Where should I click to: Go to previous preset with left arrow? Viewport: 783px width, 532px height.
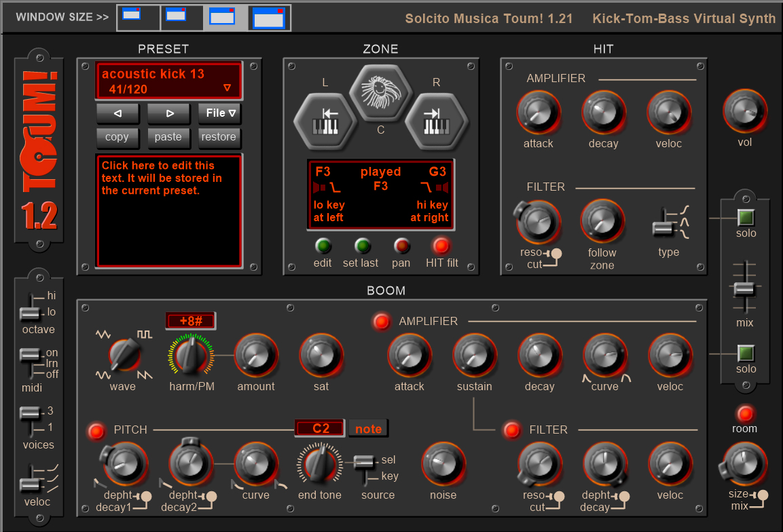[118, 113]
